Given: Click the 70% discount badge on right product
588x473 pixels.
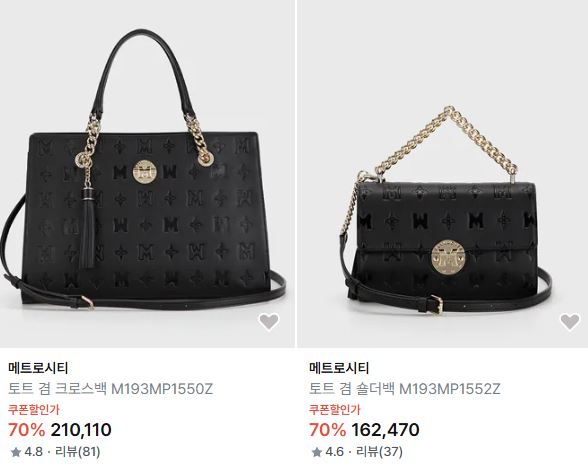Looking at the screenshot, I should [x=328, y=430].
